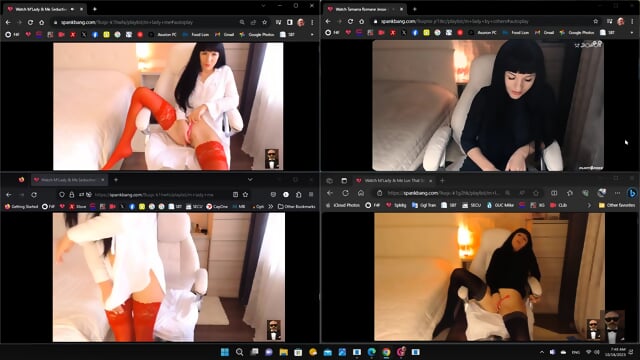Open Gmail bookmark in the top-left Chrome window
Image resolution: width=640 pixels, height=360 pixels.
pyautogui.click(x=224, y=34)
